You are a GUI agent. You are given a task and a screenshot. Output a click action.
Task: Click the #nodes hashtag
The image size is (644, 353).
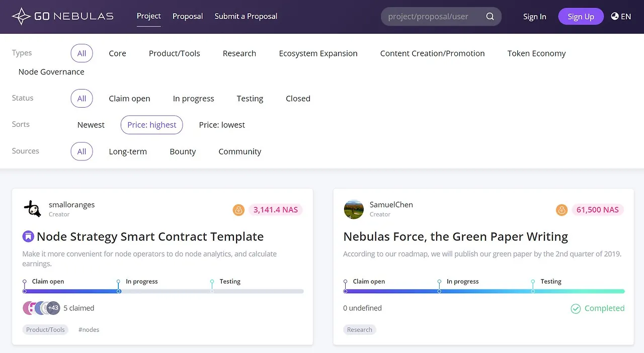pos(89,330)
